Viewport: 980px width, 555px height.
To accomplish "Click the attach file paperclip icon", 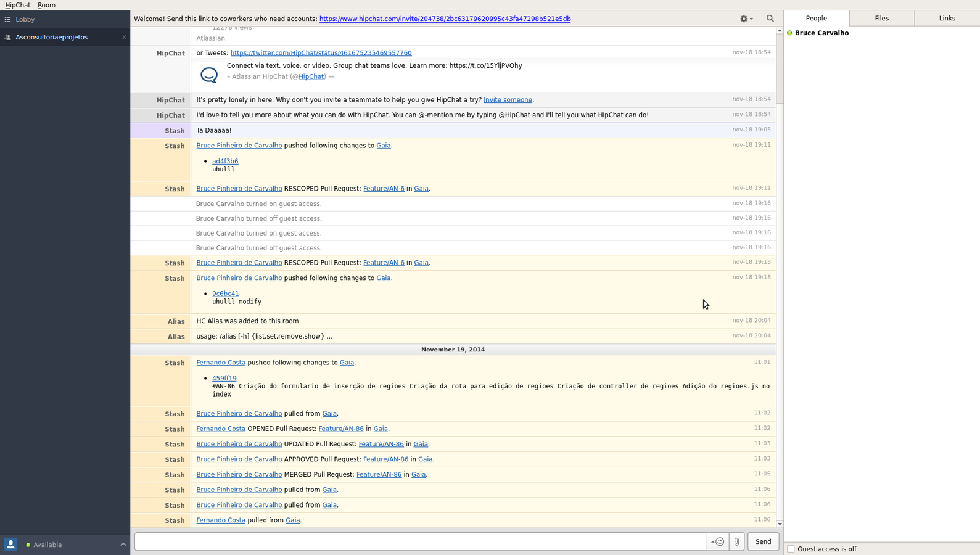I will click(736, 541).
